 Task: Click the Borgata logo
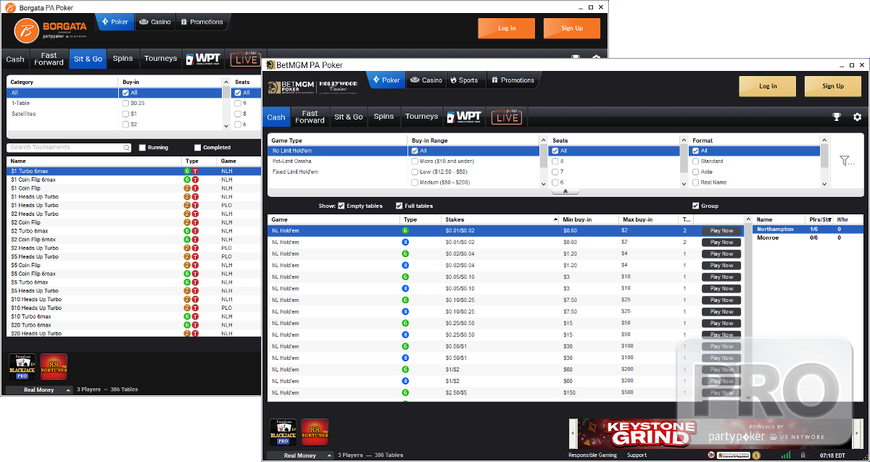coord(50,30)
